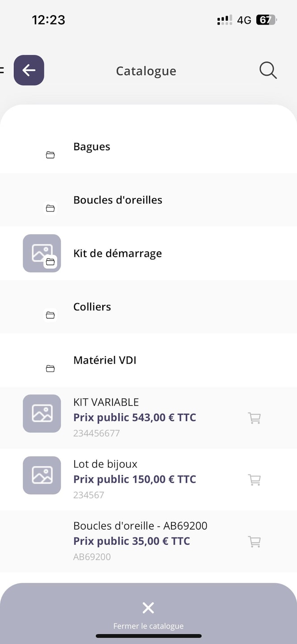Tap the Bagues folder icon
The width and height of the screenshot is (297, 644).
coord(50,155)
